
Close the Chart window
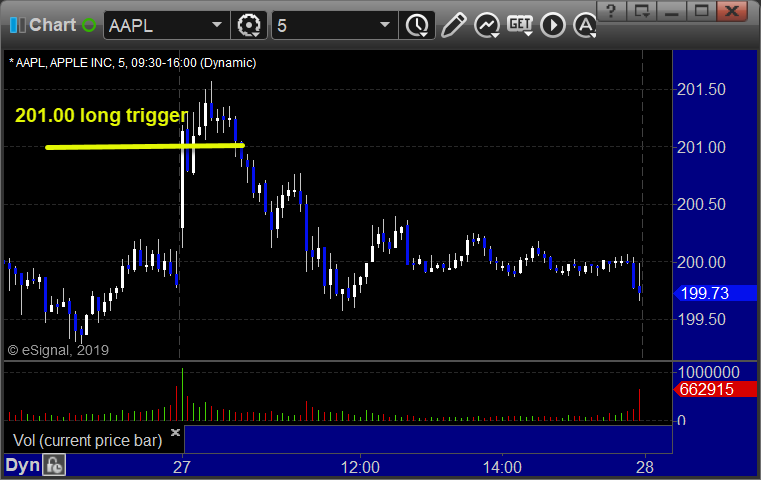coord(732,11)
